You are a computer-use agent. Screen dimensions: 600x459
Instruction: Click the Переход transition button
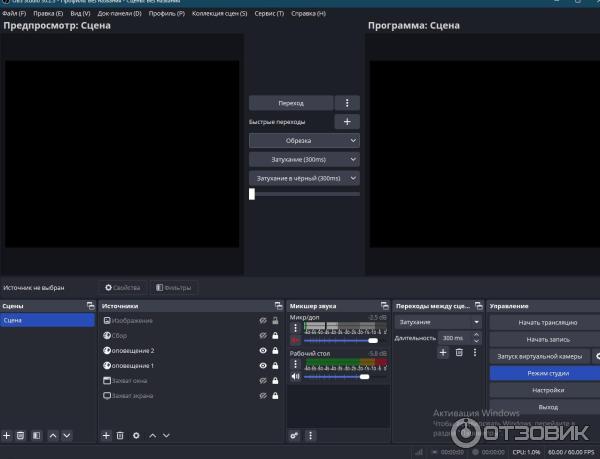(291, 103)
